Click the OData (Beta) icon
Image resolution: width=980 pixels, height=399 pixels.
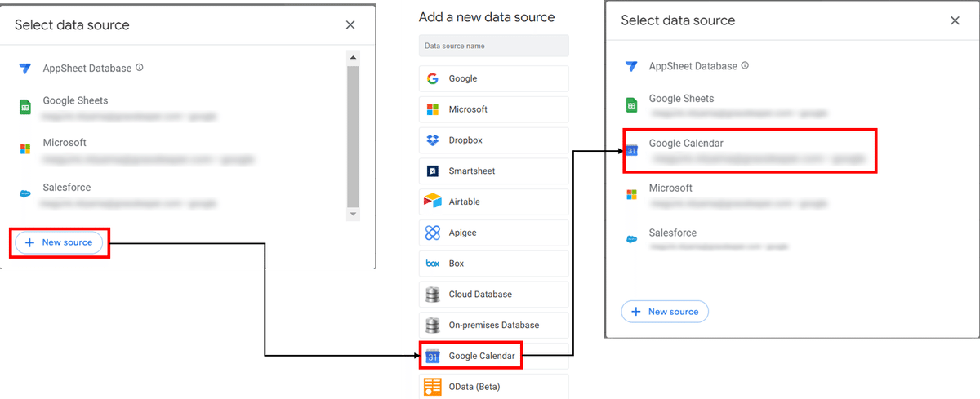pos(433,387)
